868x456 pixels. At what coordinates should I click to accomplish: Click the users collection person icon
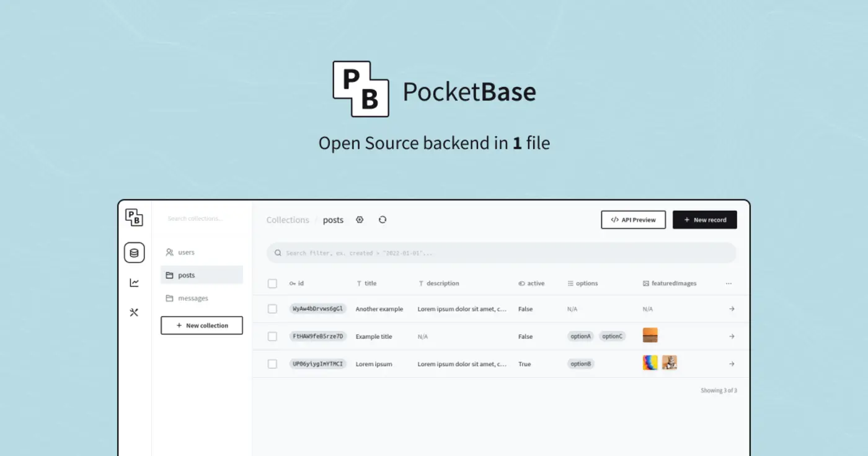pyautogui.click(x=169, y=252)
